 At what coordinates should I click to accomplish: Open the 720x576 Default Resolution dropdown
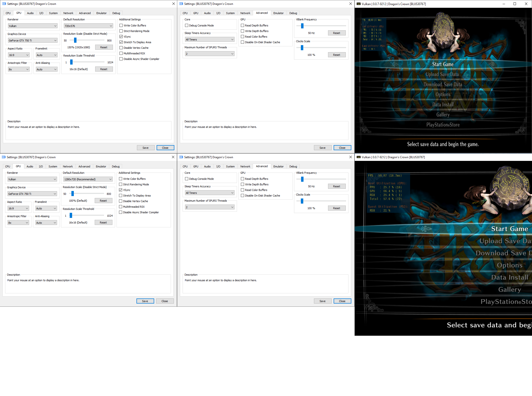88,26
